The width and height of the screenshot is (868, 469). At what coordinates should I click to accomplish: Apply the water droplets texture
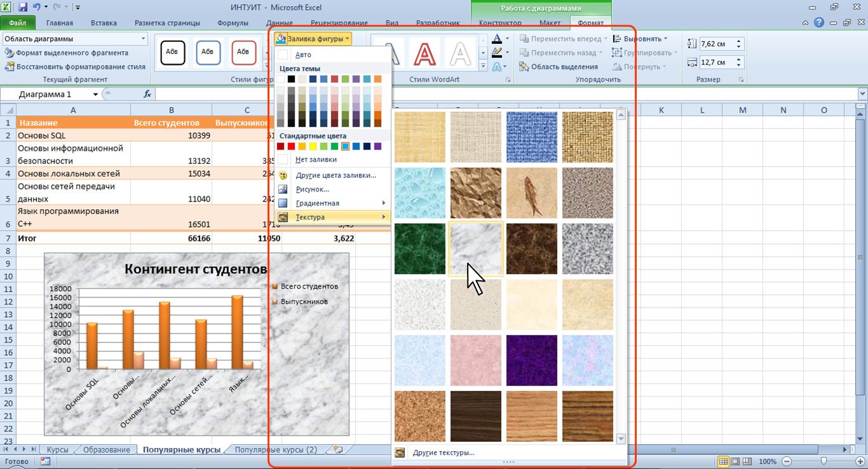[420, 193]
